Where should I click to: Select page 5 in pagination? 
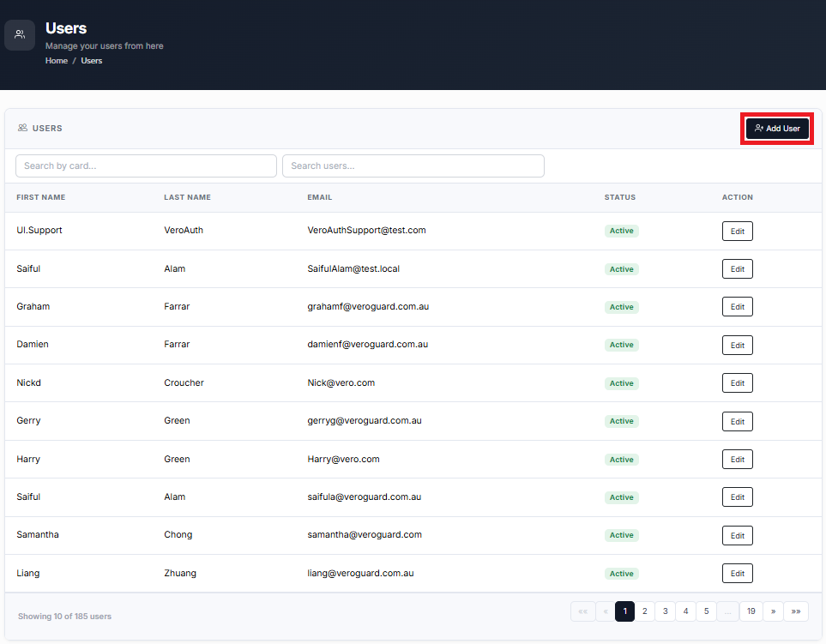[x=707, y=611]
